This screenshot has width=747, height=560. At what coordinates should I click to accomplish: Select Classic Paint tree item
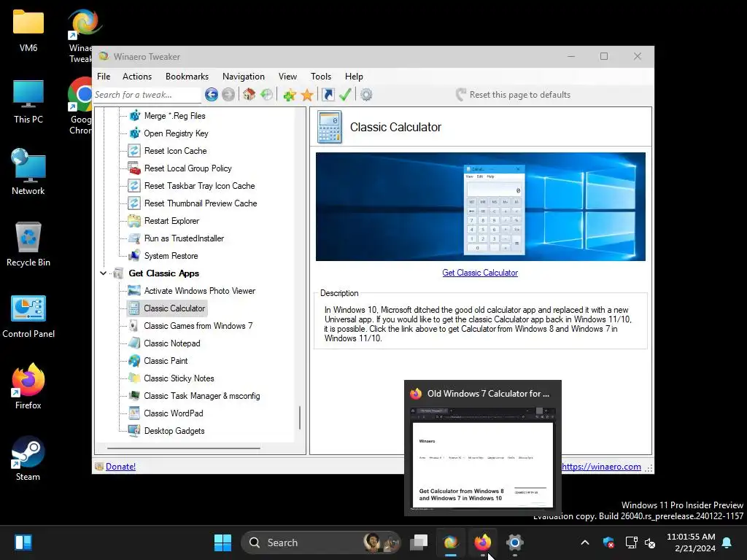click(166, 361)
